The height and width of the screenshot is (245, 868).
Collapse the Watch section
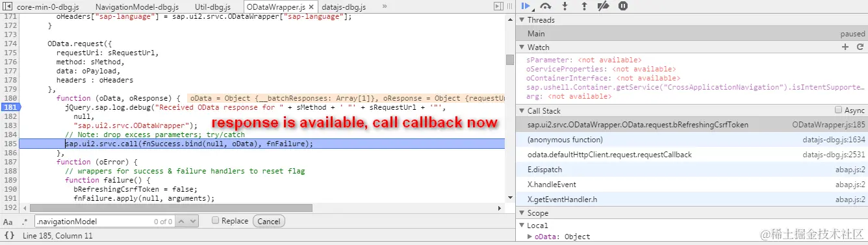(x=522, y=47)
